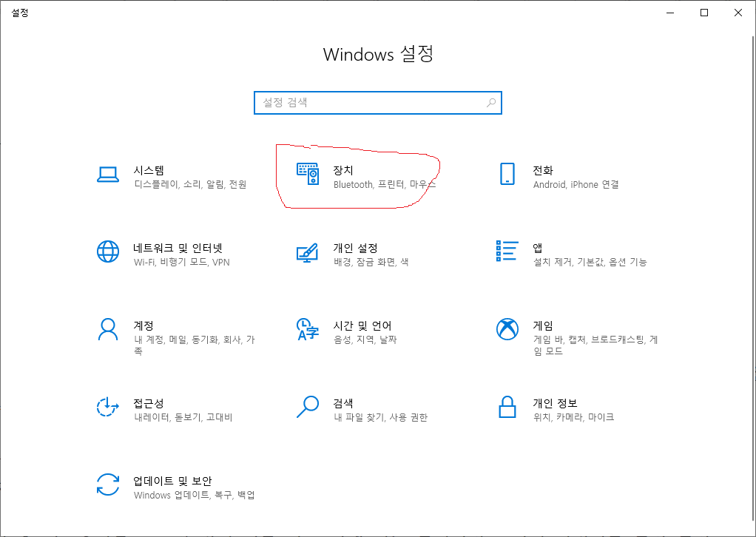This screenshot has width=756, height=537.
Task: Click the 설정 검색 search field
Action: click(378, 103)
